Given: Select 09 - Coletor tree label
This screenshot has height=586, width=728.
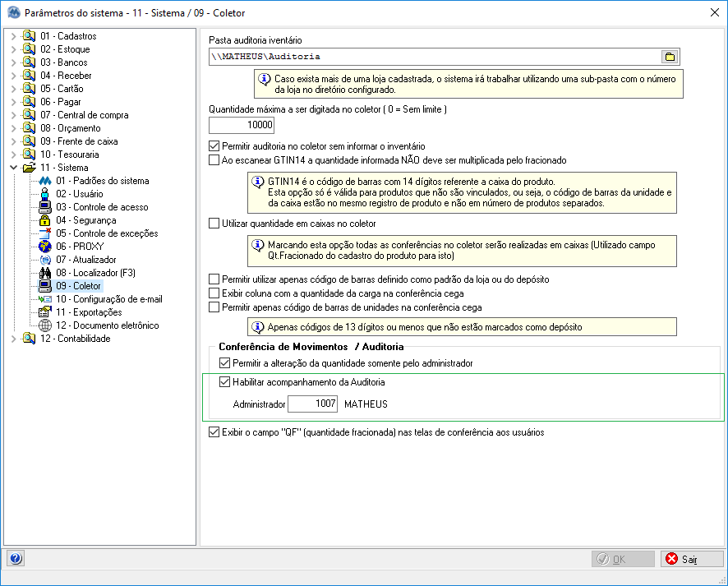Looking at the screenshot, I should coord(78,286).
